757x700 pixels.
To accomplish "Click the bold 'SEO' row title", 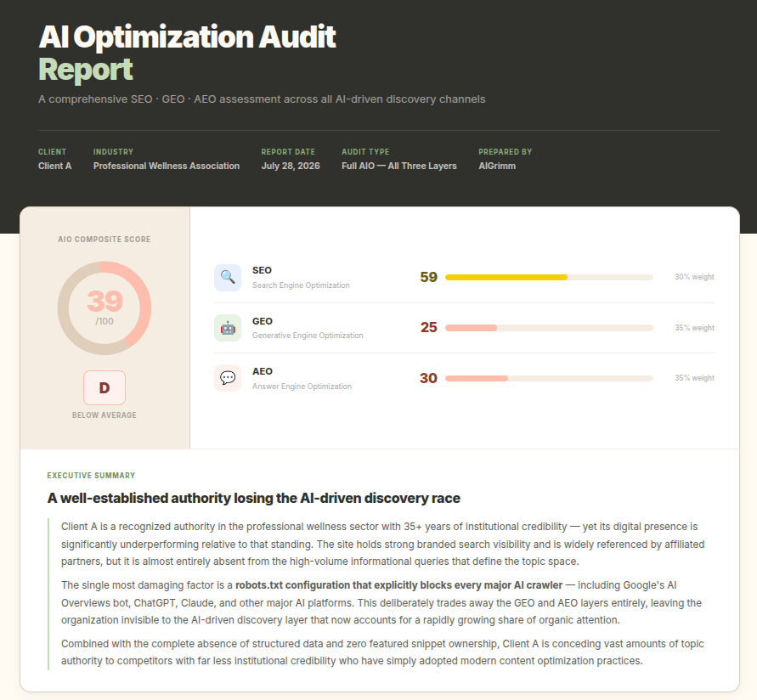I will (262, 270).
